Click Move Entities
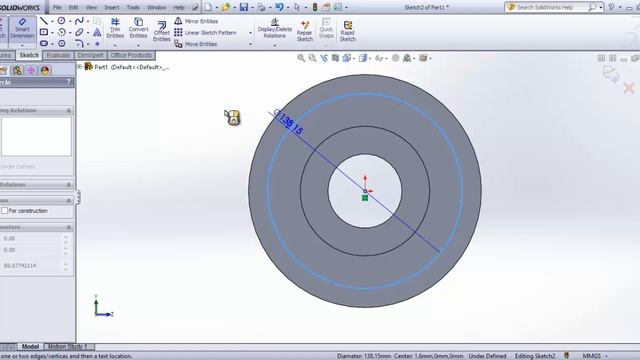Viewport: 640px width, 360px height. point(196,44)
